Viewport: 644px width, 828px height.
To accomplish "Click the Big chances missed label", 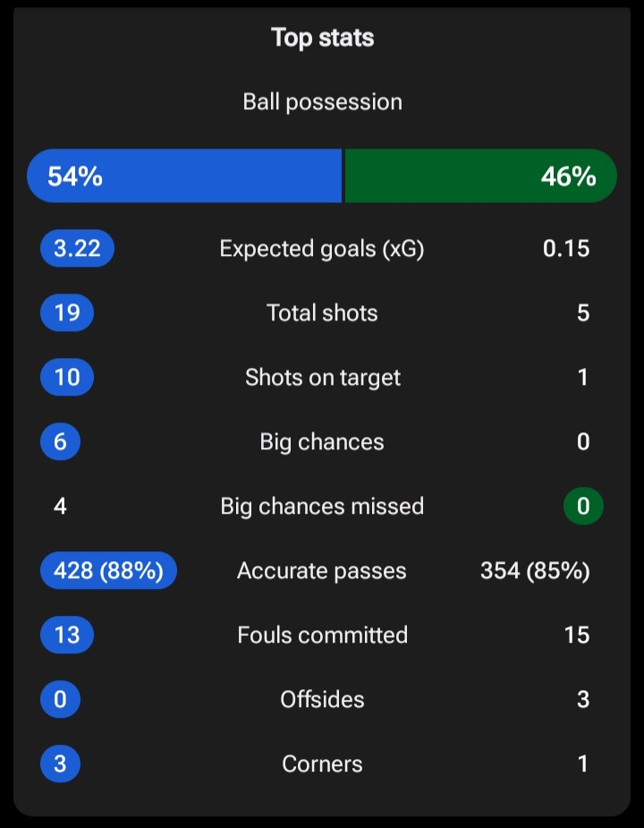I will click(322, 507).
